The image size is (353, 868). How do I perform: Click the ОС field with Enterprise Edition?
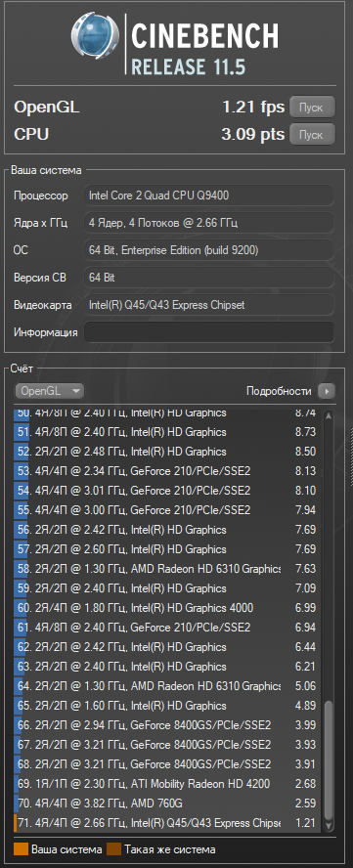tap(209, 250)
